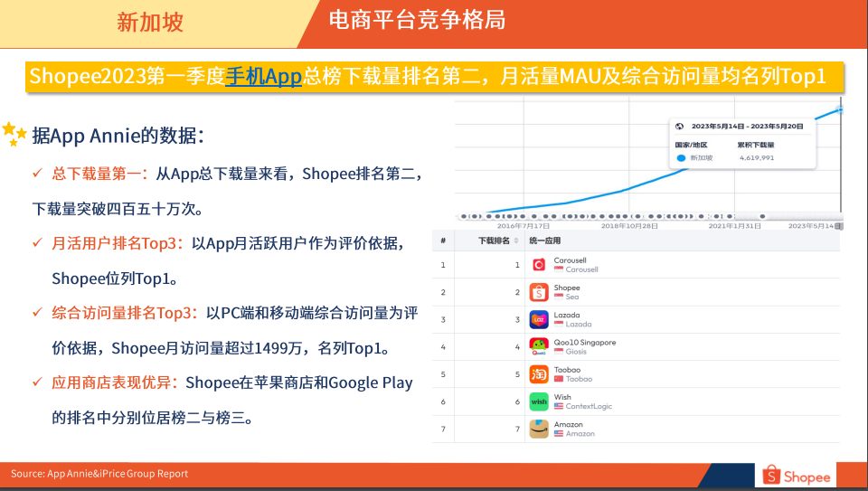This screenshot has height=491, width=868.
Task: Click the Giosis publisher text
Action: tap(576, 352)
